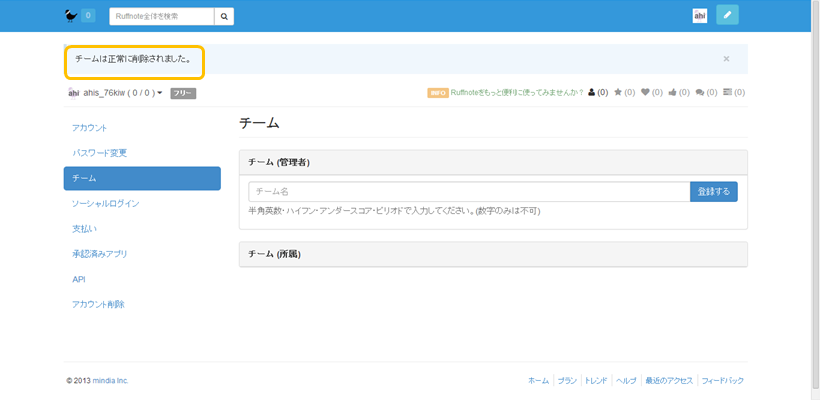The image size is (820, 400).
Task: Follow the Ruffnote upgrade info link
Action: pyautogui.click(x=517, y=92)
